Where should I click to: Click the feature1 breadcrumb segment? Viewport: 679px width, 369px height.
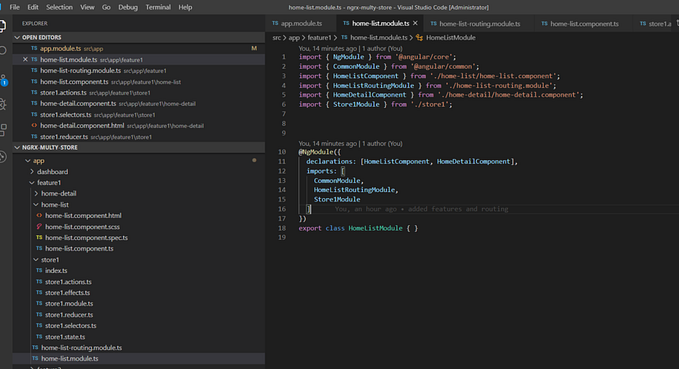(x=319, y=38)
